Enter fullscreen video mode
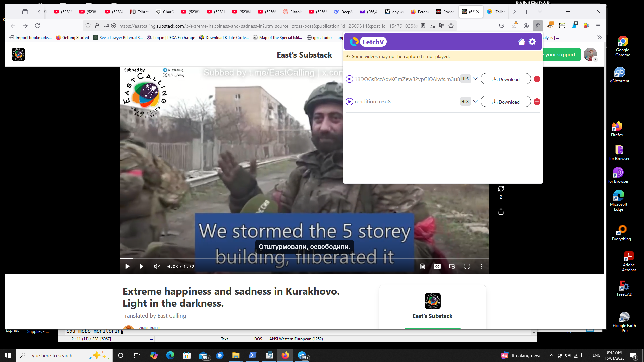 click(x=467, y=266)
